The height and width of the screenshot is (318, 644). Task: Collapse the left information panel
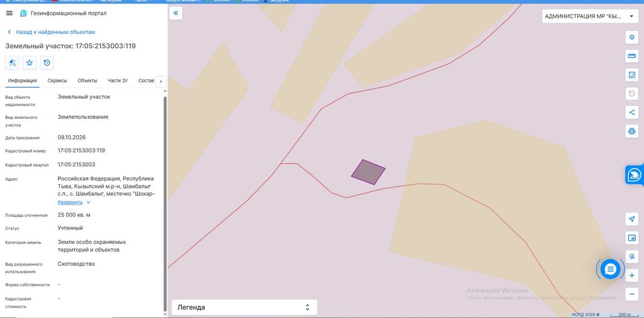[176, 13]
